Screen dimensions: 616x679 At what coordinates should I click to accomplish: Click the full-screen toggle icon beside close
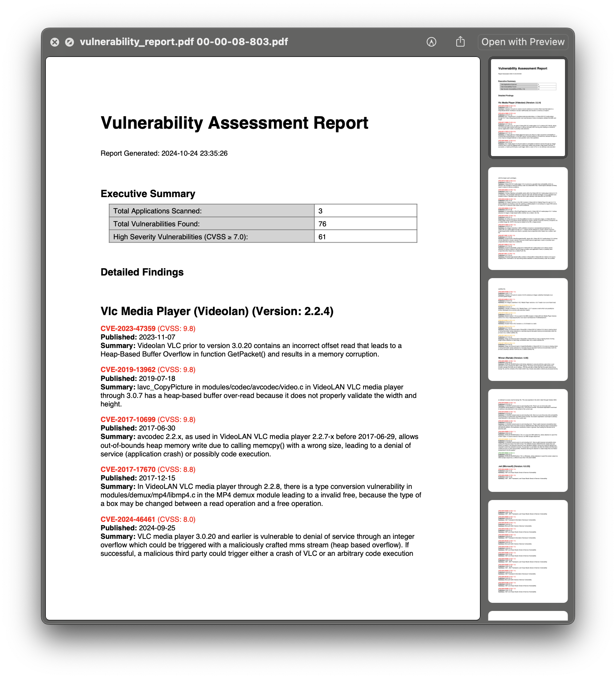point(70,42)
